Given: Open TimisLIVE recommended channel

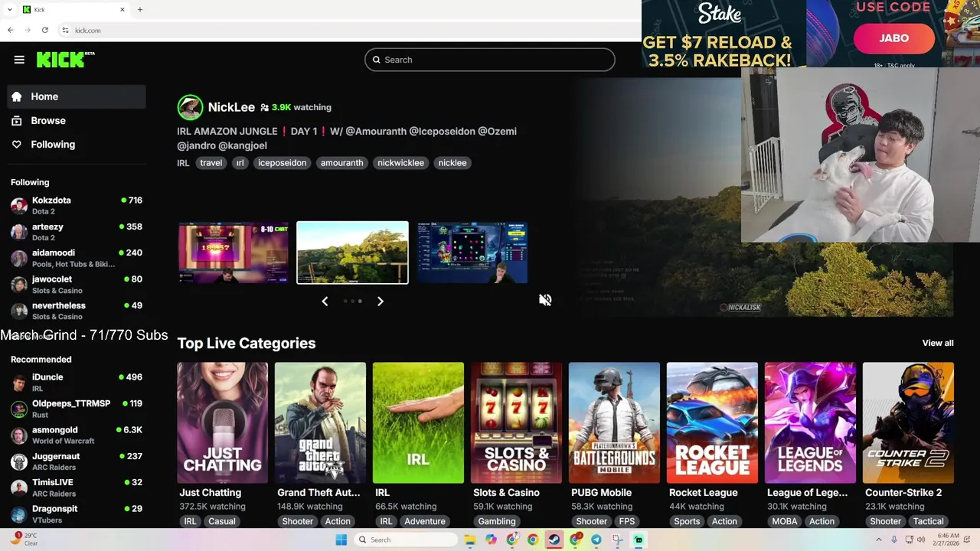Looking at the screenshot, I should click(77, 487).
